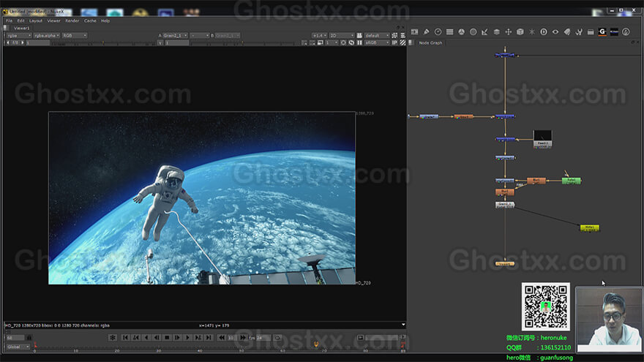Open the RGB display mode dropdown
Viewport: 644px width, 362px height.
click(75, 36)
